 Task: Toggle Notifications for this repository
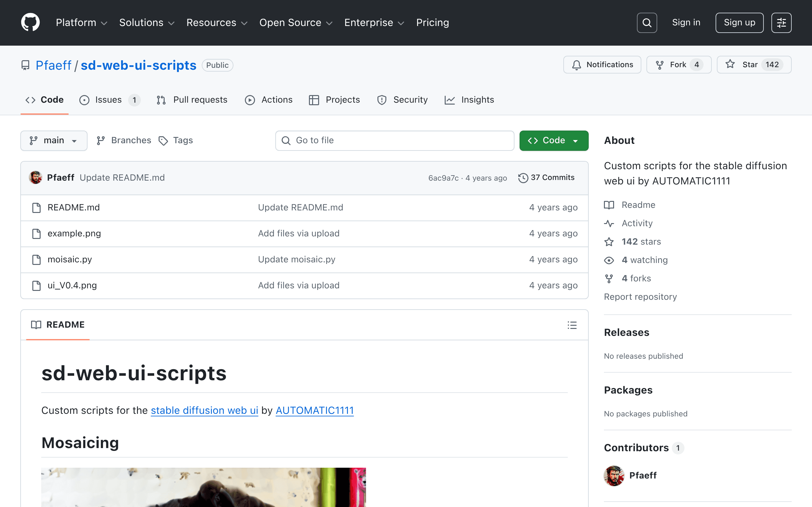(x=602, y=65)
